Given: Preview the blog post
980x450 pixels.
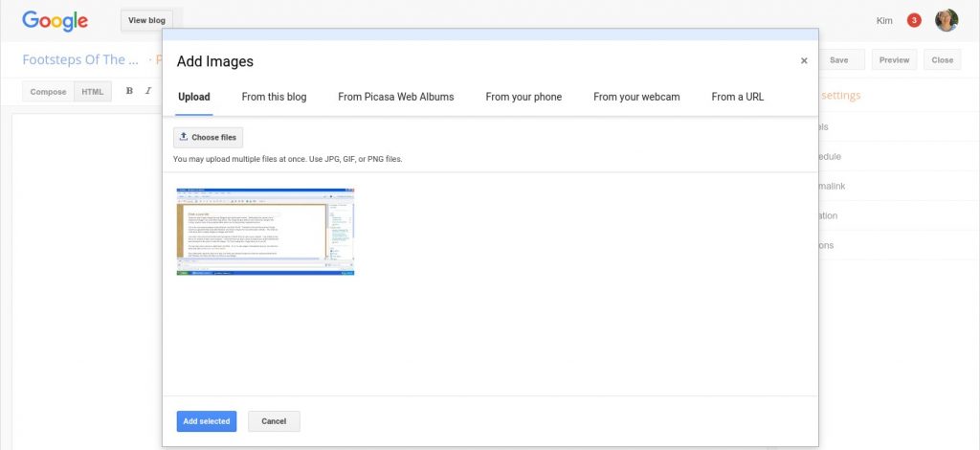Looking at the screenshot, I should (x=894, y=60).
